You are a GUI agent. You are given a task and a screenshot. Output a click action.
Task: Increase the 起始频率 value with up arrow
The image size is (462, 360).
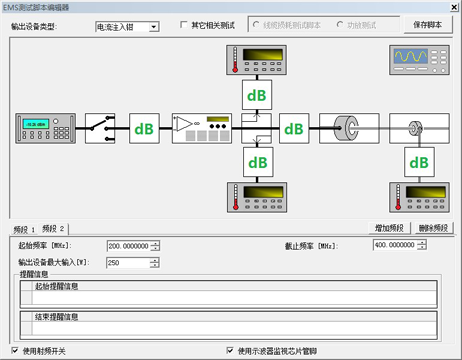coord(155,243)
